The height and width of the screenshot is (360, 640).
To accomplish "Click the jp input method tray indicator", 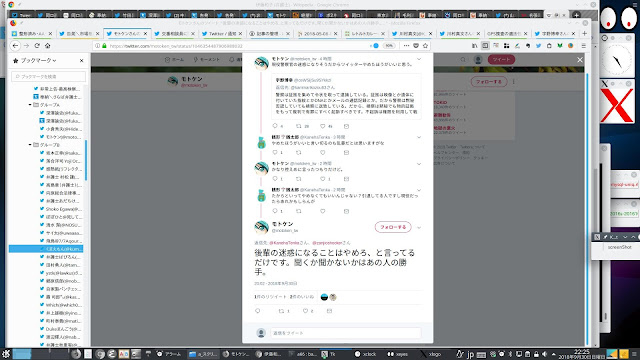I will pos(470,354).
